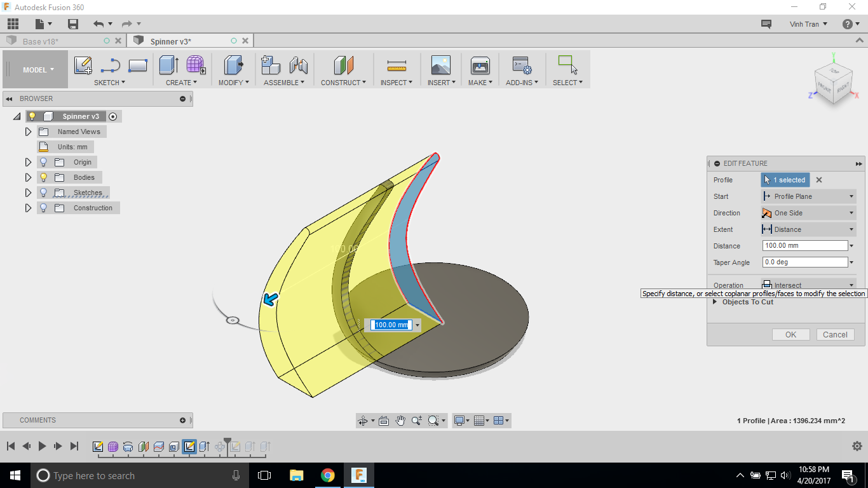Click the taper angle rotation handle in the canvas

(x=233, y=320)
